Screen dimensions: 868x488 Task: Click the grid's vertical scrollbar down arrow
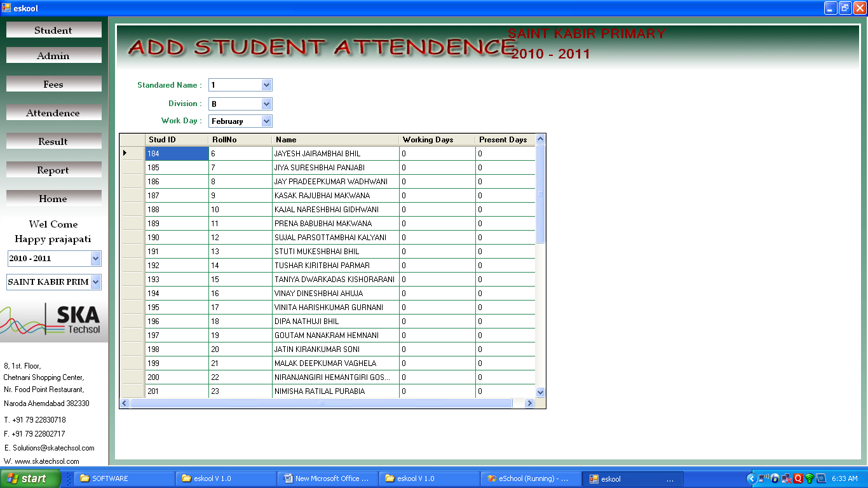tap(540, 392)
